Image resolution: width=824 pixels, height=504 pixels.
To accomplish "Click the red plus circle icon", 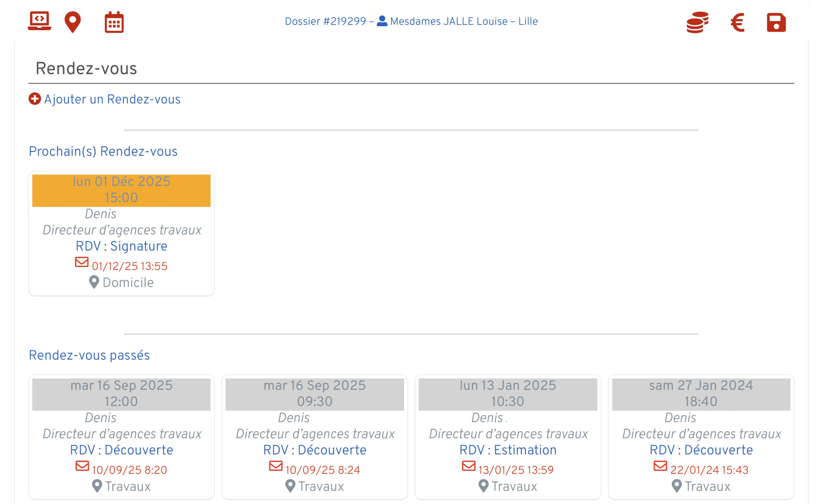I will (35, 99).
